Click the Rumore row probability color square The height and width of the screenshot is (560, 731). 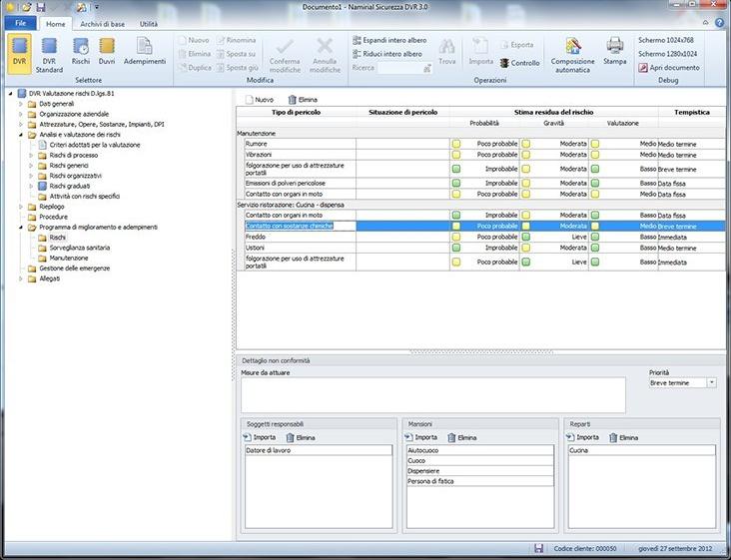click(456, 144)
